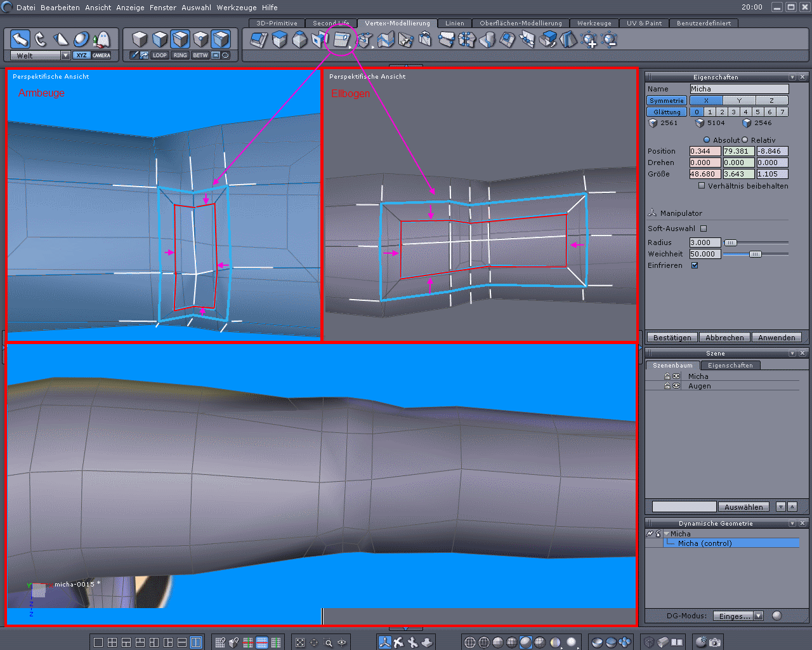Switch to the Oberflächen-Modellierung tab

pyautogui.click(x=520, y=23)
